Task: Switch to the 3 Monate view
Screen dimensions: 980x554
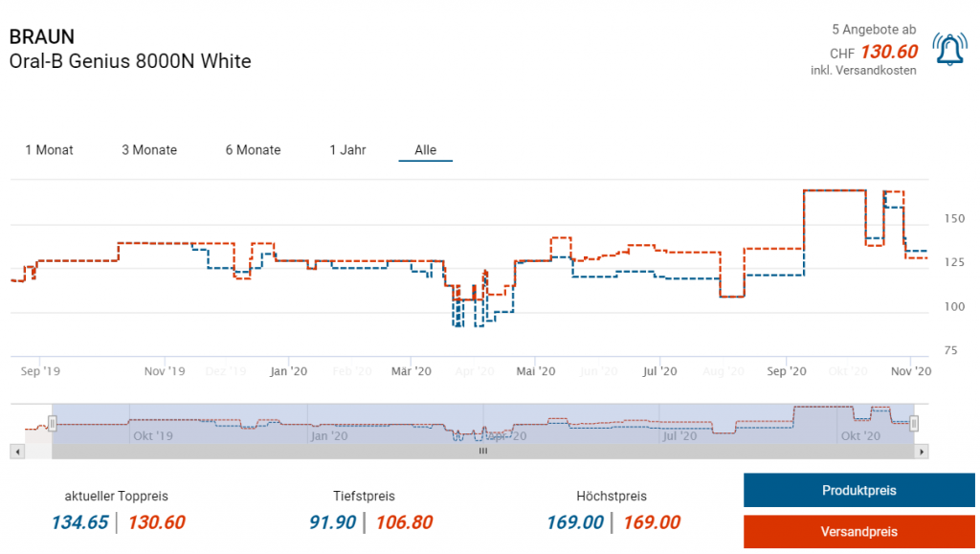Action: pyautogui.click(x=149, y=150)
